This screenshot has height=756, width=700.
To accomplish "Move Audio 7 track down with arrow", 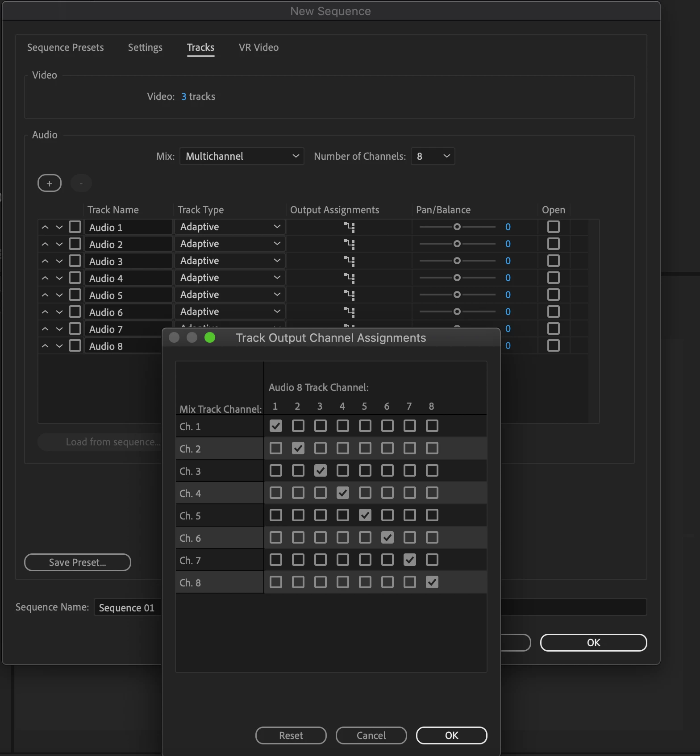I will click(59, 329).
